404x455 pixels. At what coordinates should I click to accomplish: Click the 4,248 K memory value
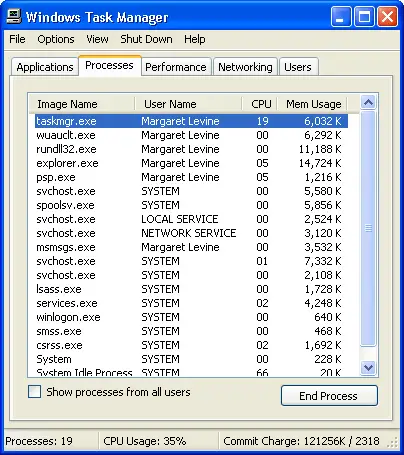pyautogui.click(x=323, y=303)
